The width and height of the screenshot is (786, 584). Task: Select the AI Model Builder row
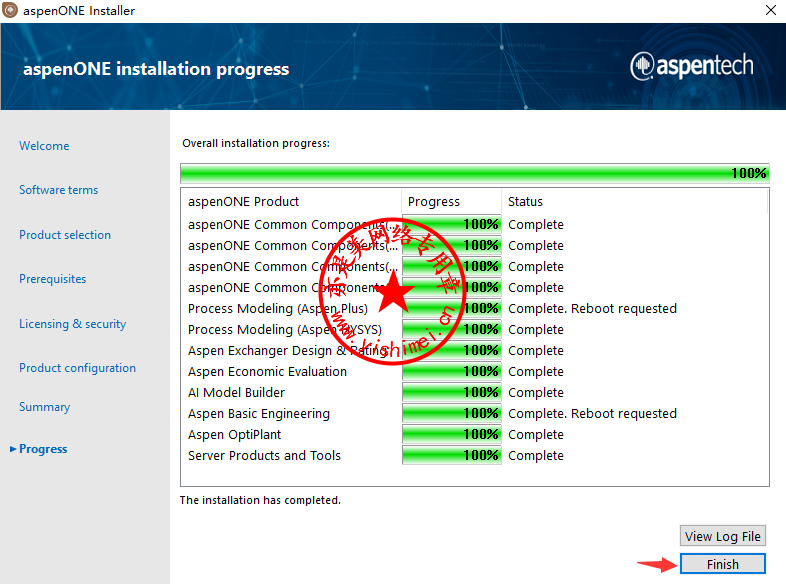(474, 393)
